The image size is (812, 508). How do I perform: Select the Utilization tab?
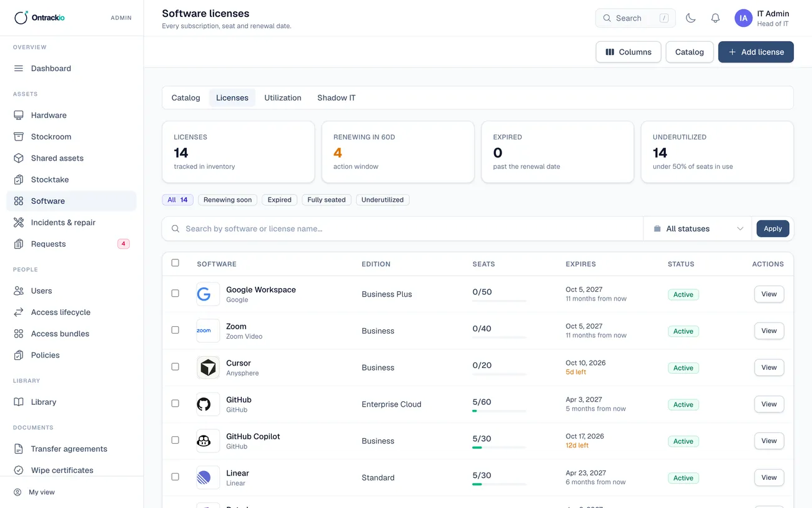(x=282, y=98)
